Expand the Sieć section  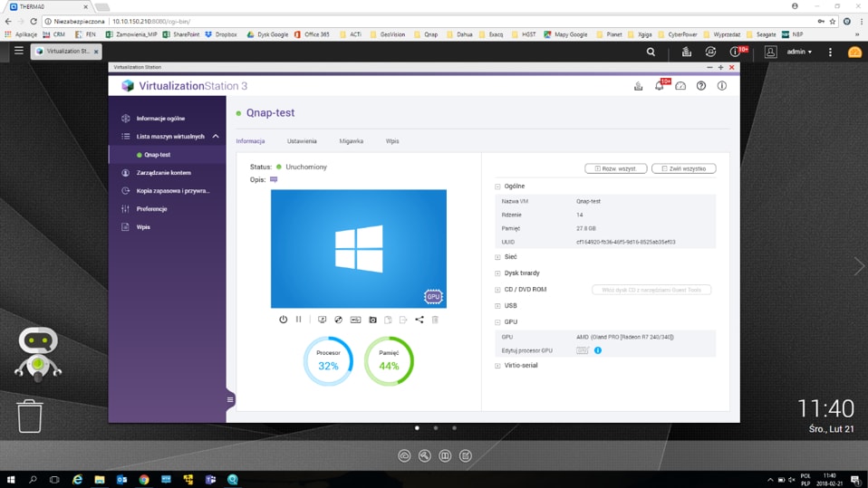coord(497,257)
